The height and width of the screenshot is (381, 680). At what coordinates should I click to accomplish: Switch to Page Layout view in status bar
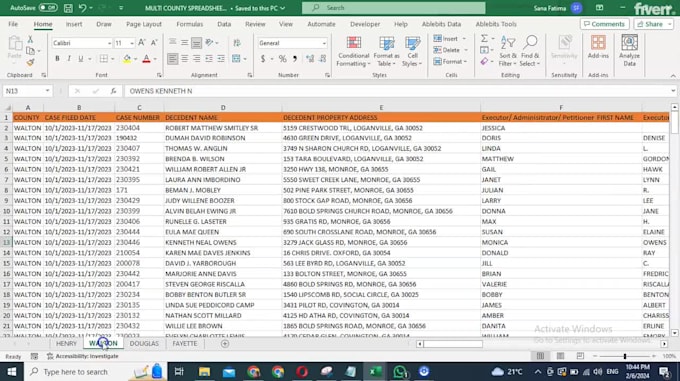click(560, 356)
